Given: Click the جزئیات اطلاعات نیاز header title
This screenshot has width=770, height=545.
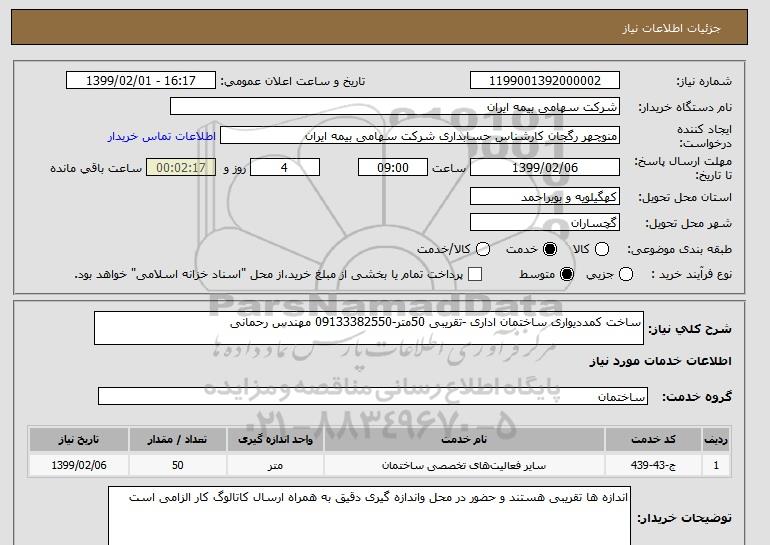Looking at the screenshot, I should point(671,28).
